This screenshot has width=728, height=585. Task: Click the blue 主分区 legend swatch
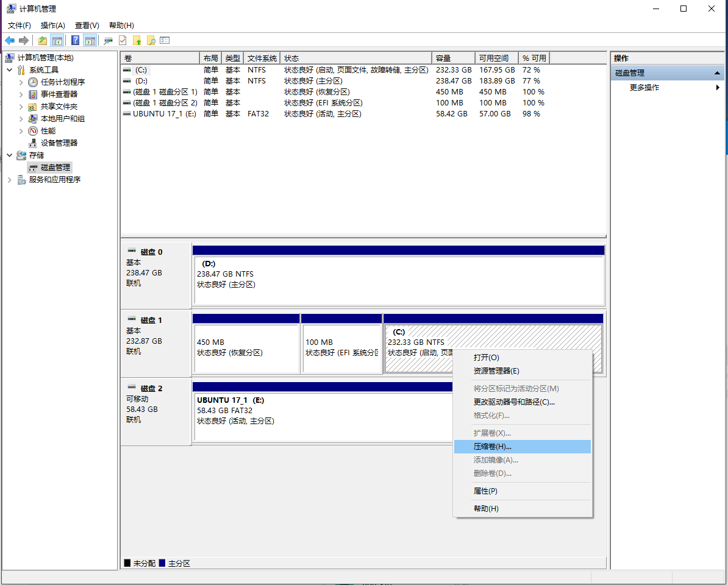pos(162,563)
